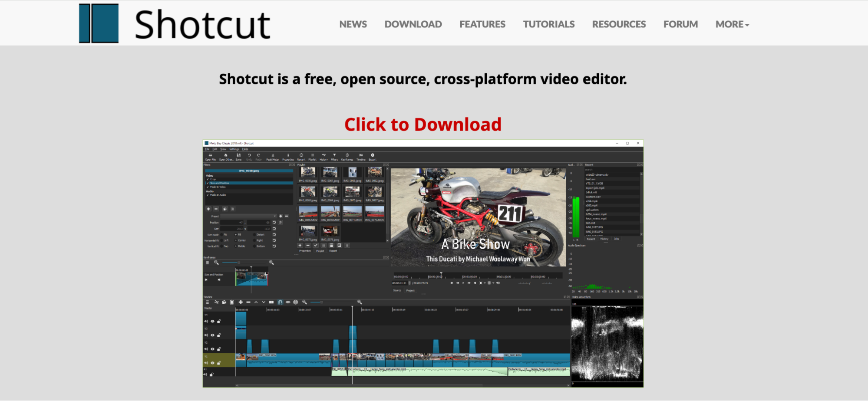Open the MORE dropdown in the site navigation
The width and height of the screenshot is (868, 401).
pos(732,24)
